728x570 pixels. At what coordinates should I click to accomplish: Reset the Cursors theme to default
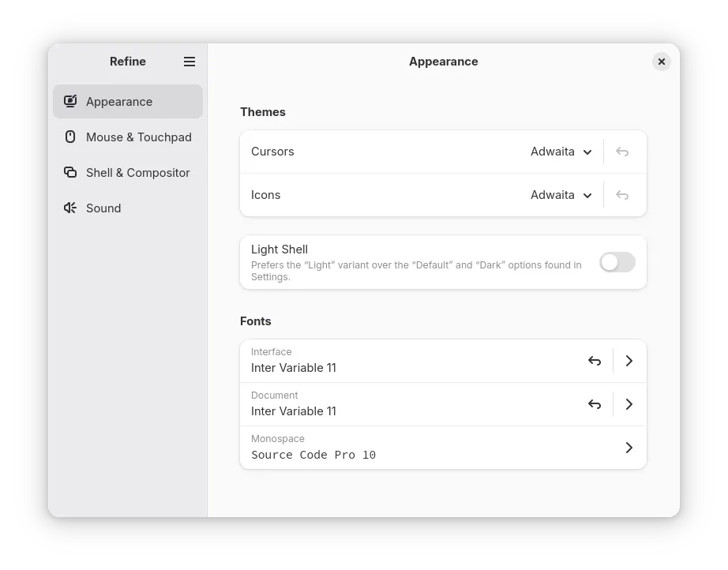click(x=622, y=152)
